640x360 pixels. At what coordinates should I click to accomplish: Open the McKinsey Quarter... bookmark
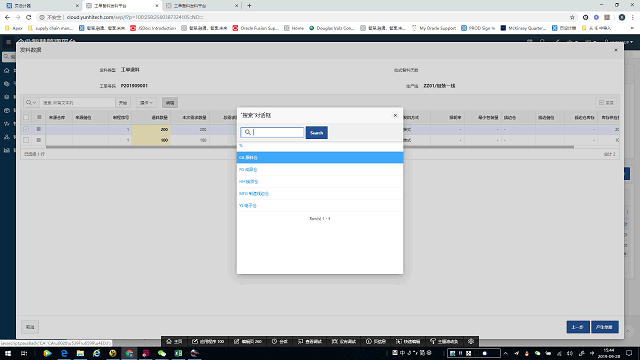[523, 28]
